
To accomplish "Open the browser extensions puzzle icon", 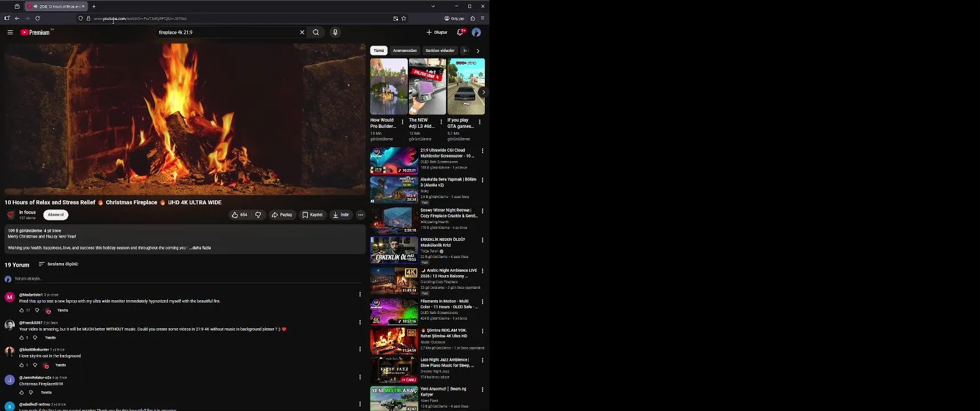I will pyautogui.click(x=472, y=18).
